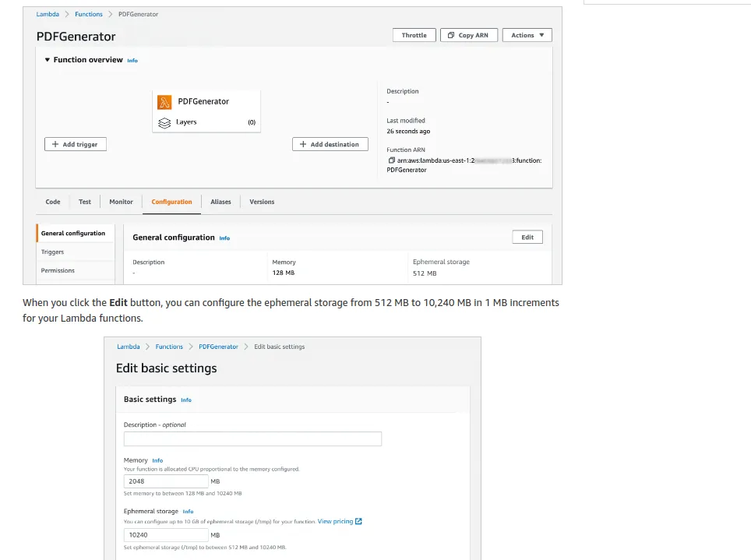
Task: Open the View pricing link
Action: point(335,521)
